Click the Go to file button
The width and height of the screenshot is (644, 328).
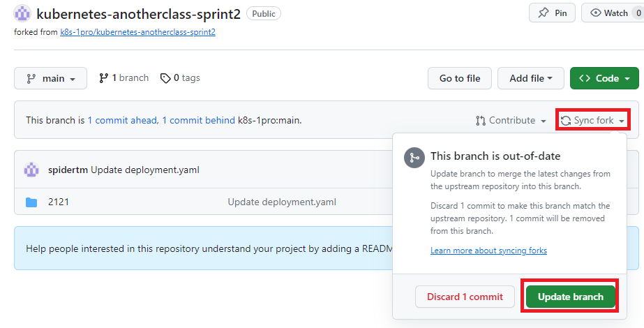(460, 78)
